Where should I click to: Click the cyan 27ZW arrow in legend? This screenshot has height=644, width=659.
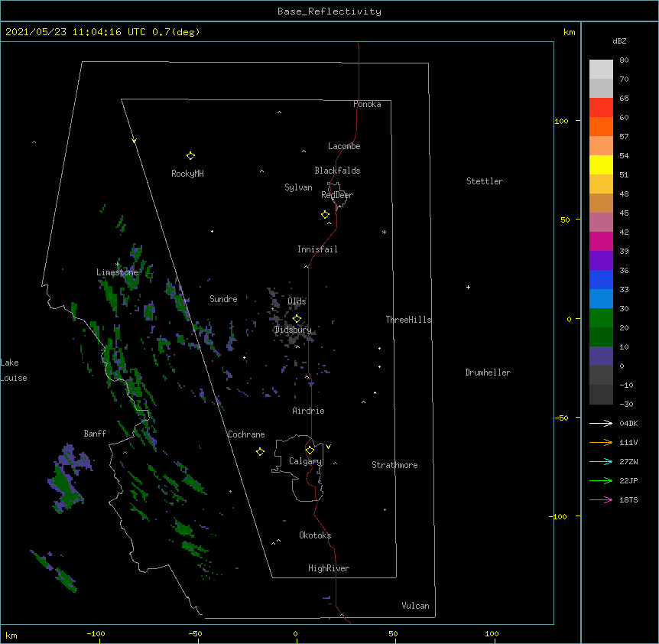click(x=601, y=461)
